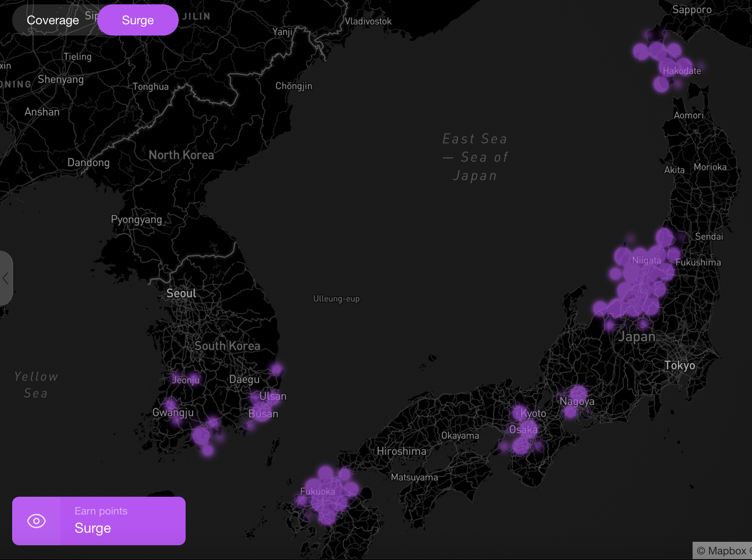
Task: Click the Tokyo city label
Action: (x=680, y=365)
